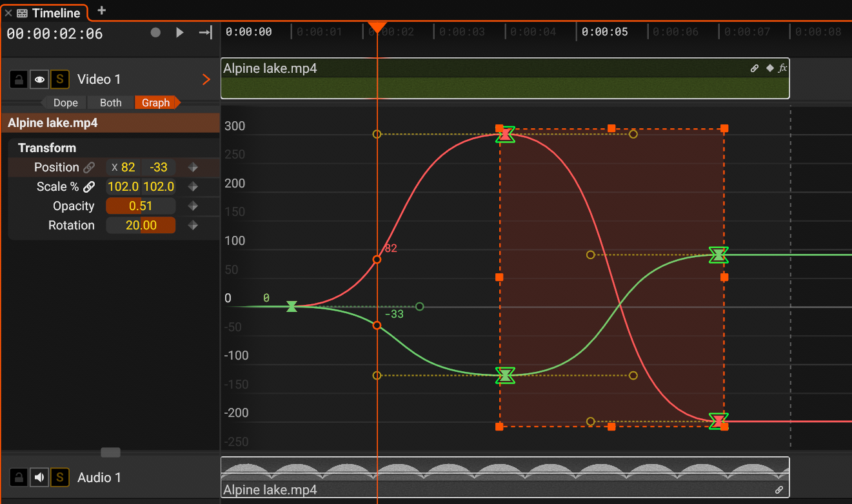The height and width of the screenshot is (504, 852).
Task: Click right bezier handle of red peak keyframe
Action: pos(633,134)
